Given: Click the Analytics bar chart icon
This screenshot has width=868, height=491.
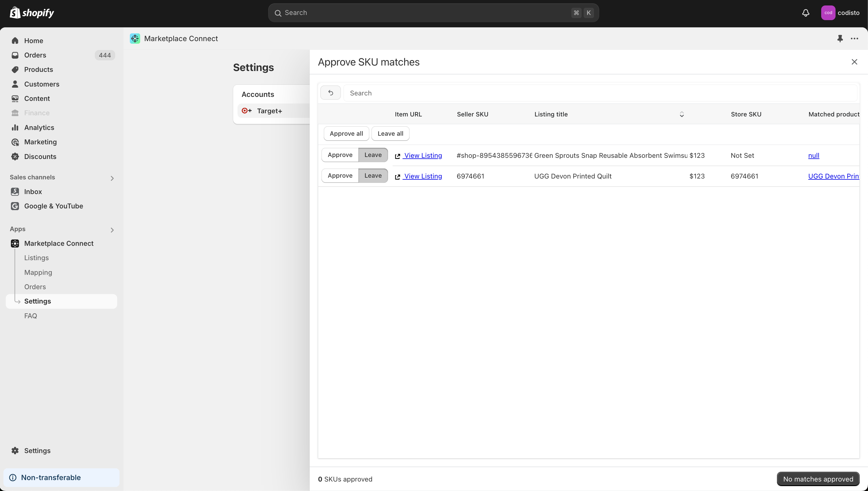Looking at the screenshot, I should click(x=15, y=127).
